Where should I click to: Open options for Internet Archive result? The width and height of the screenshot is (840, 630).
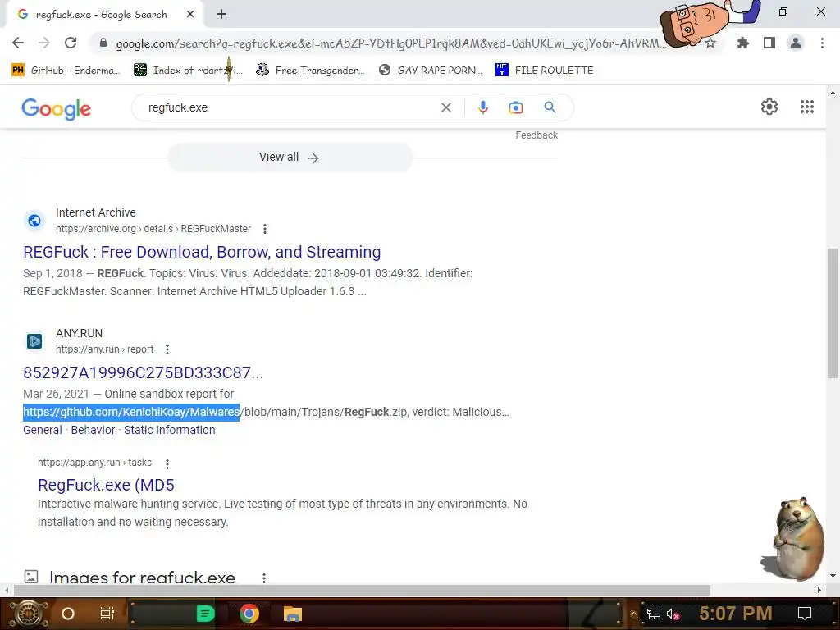(265, 229)
